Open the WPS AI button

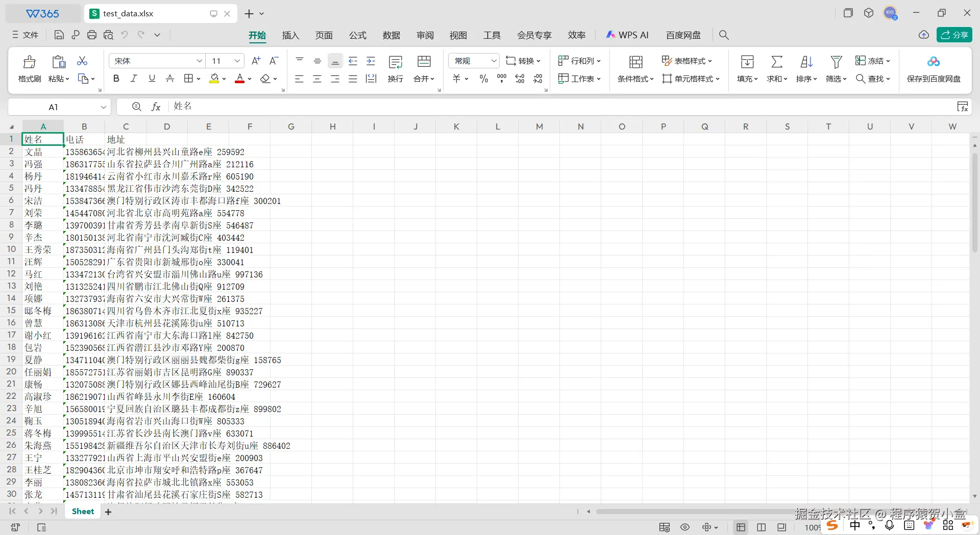(x=627, y=35)
